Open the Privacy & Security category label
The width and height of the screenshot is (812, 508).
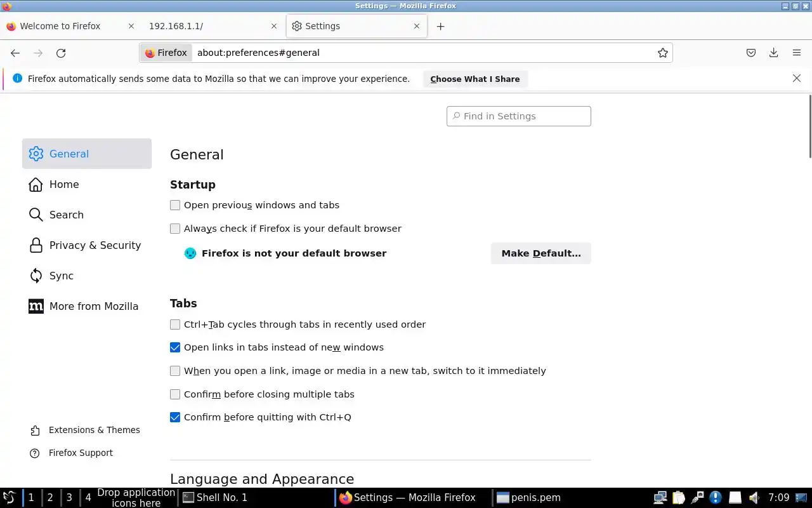tap(95, 245)
